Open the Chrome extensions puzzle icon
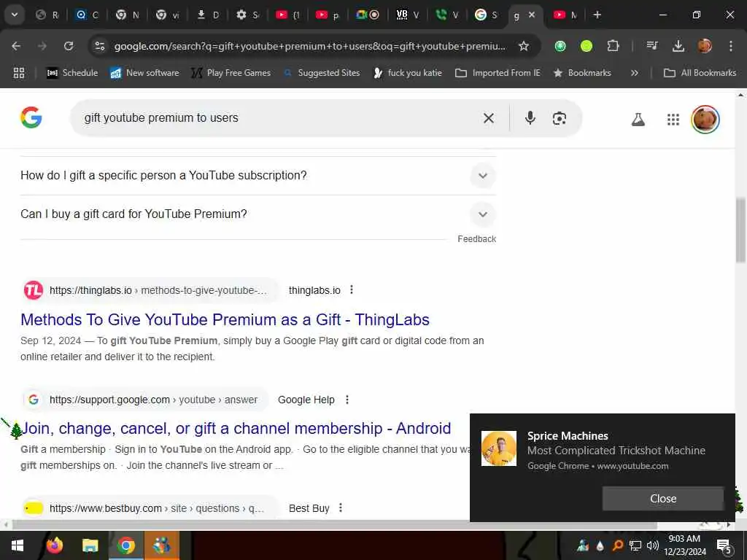This screenshot has height=560, width=747. click(x=613, y=46)
